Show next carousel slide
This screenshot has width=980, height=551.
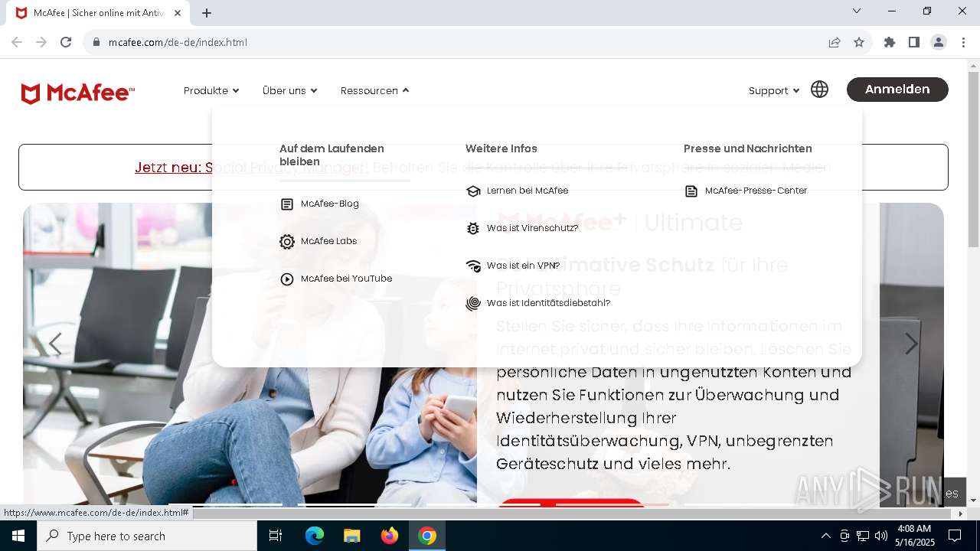pos(911,344)
